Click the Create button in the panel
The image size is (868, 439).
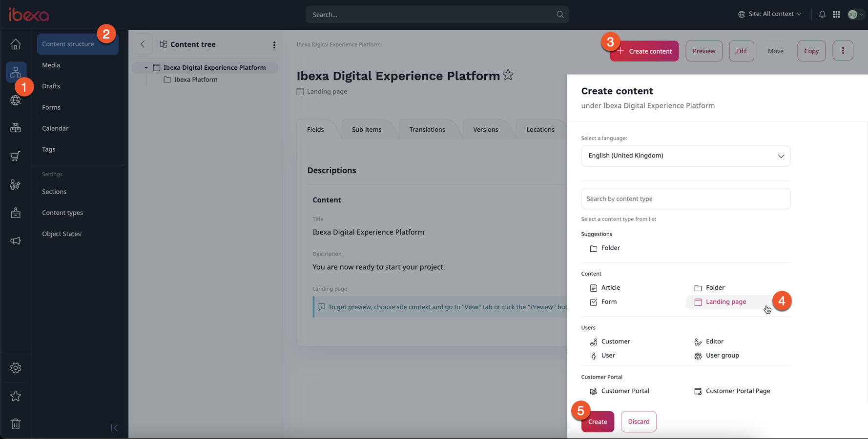pyautogui.click(x=598, y=421)
